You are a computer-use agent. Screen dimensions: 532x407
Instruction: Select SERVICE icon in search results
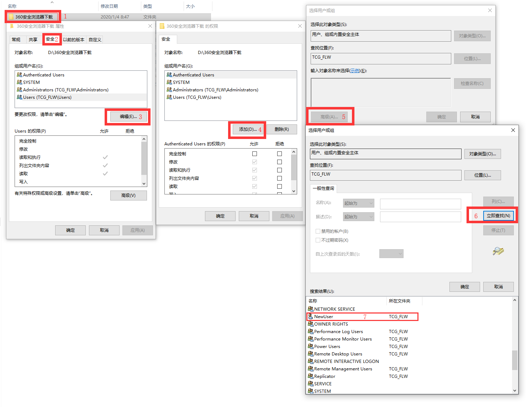coord(311,384)
